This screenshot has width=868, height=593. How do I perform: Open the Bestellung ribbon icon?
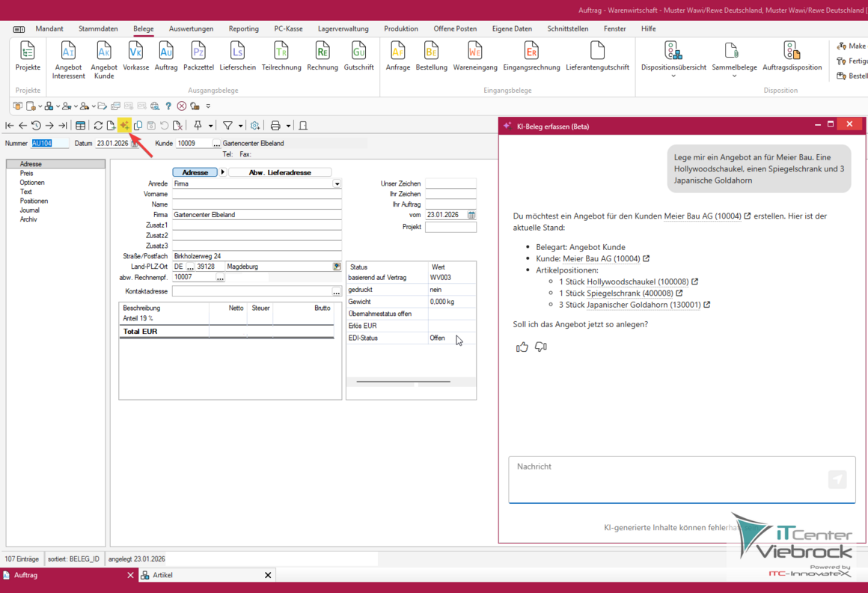coord(431,56)
